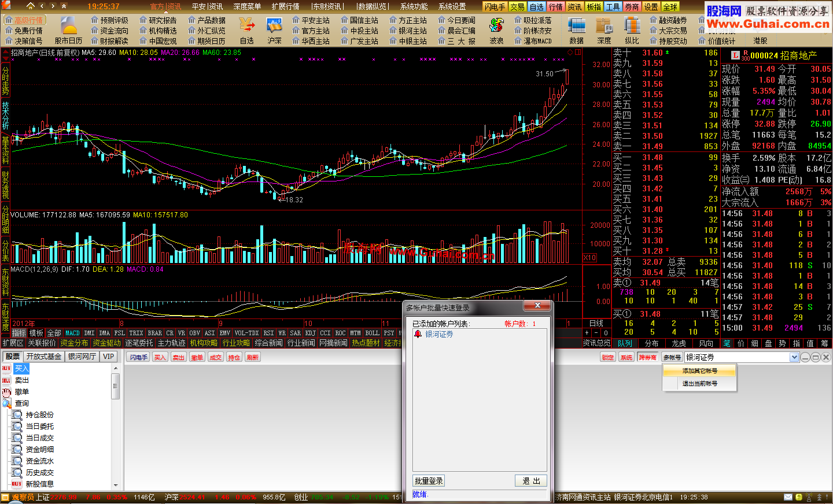The height and width of the screenshot is (504, 833).
Task: Click the 退出 exit button in dialog
Action: pos(531,481)
